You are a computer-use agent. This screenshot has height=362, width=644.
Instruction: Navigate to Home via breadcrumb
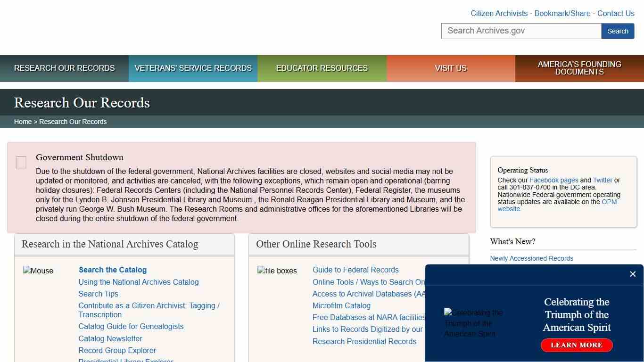[23, 121]
